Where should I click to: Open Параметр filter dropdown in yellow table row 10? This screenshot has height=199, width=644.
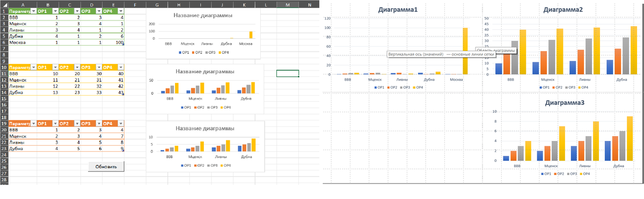tap(34, 67)
